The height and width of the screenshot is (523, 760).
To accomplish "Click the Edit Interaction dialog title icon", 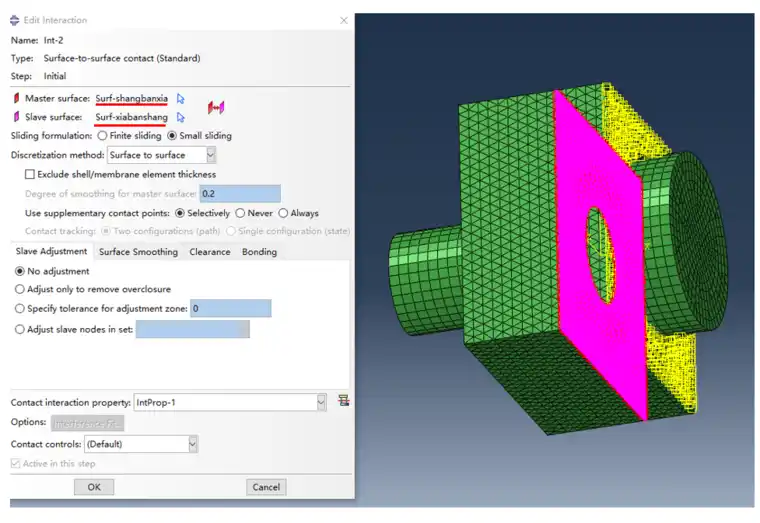I will (15, 20).
